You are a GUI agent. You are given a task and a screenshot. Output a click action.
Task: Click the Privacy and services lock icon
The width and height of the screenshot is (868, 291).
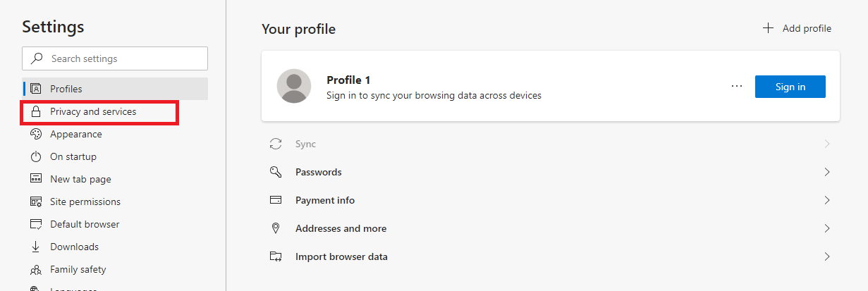[36, 112]
